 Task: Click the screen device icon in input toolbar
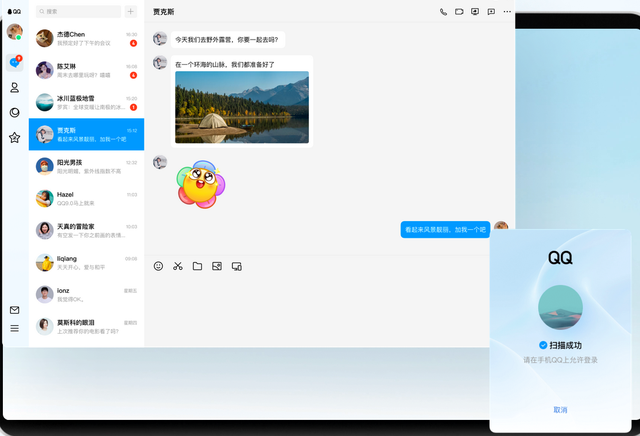click(237, 266)
